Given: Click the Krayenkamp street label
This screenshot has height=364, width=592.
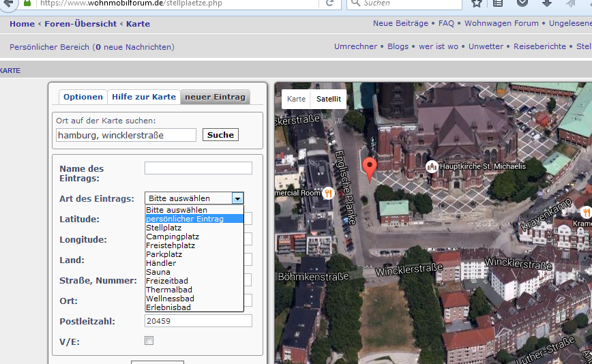Looking at the screenshot, I should point(546,214).
